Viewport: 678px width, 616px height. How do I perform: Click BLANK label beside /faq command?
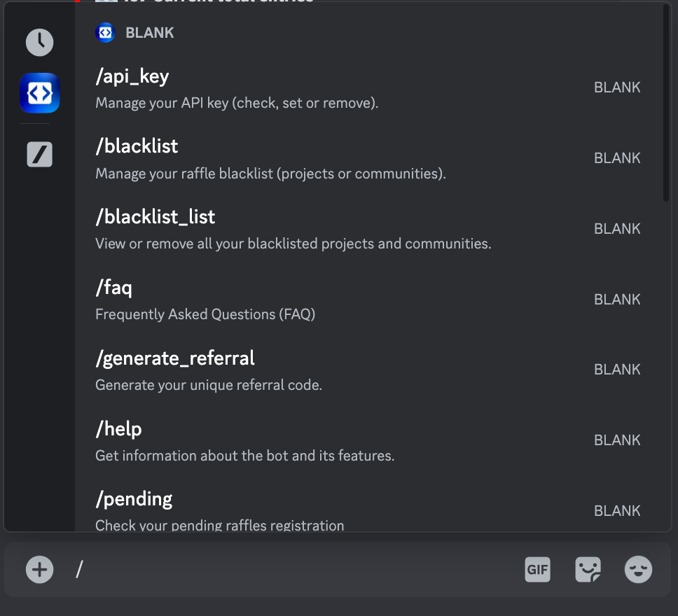(617, 299)
